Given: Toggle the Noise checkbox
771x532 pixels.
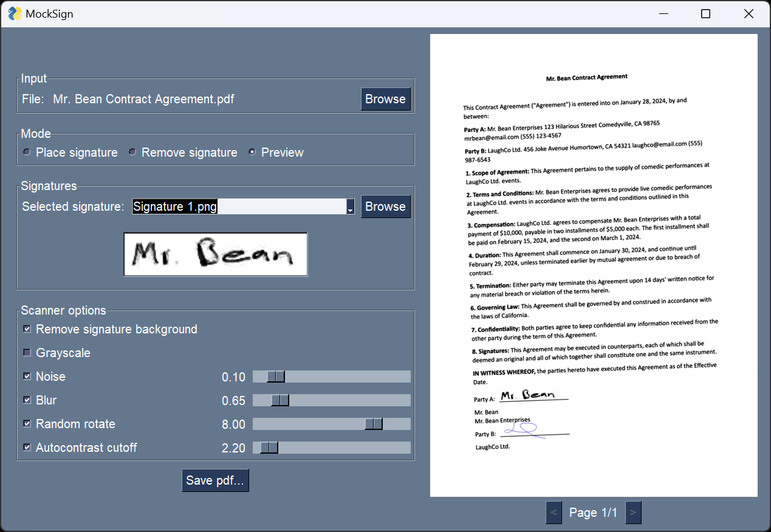Looking at the screenshot, I should click(x=27, y=377).
